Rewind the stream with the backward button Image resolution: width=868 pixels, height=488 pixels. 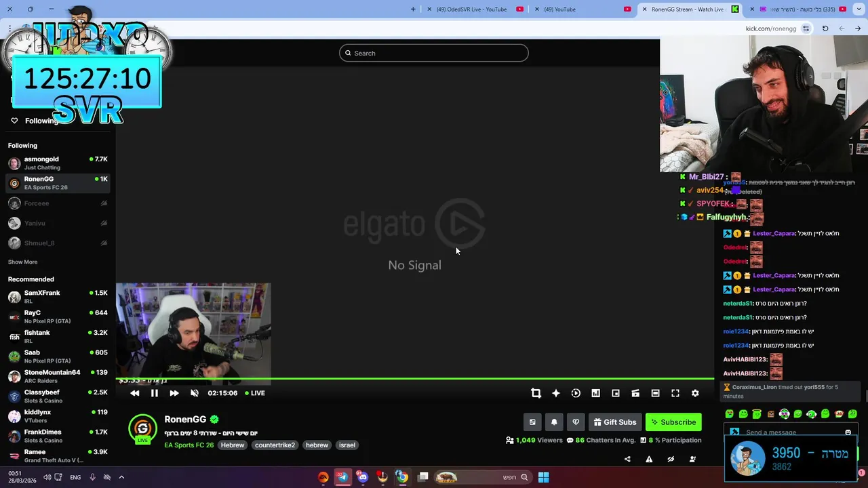pos(134,393)
